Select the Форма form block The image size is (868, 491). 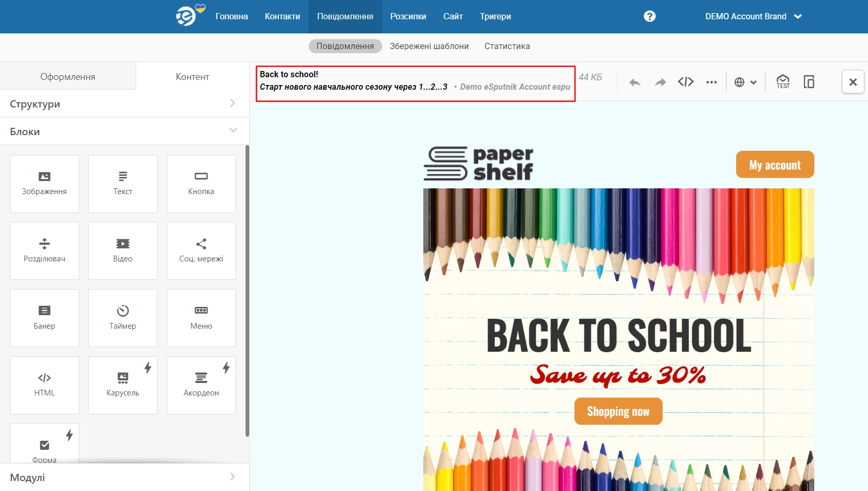click(44, 444)
